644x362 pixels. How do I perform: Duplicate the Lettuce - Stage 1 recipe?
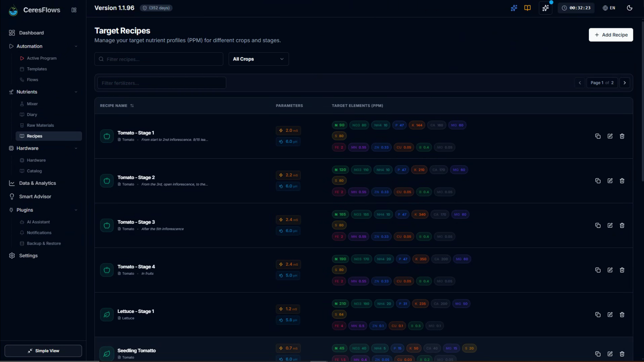(x=598, y=314)
